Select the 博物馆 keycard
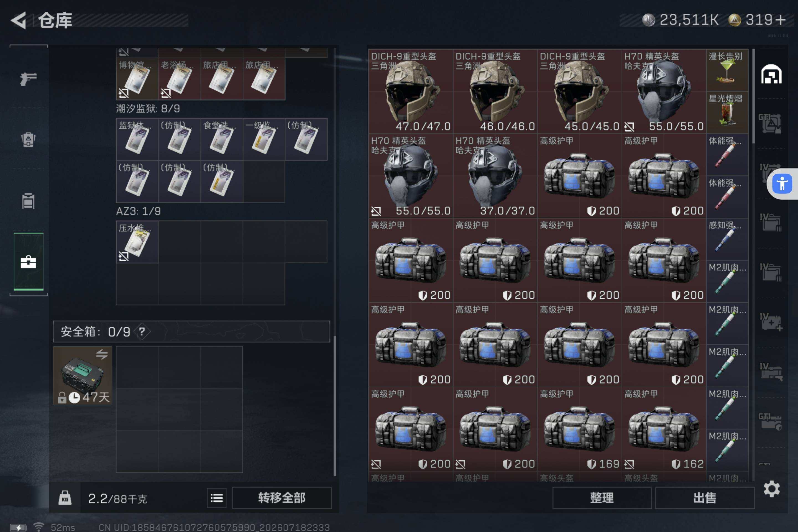This screenshot has height=532, width=798. 137,79
